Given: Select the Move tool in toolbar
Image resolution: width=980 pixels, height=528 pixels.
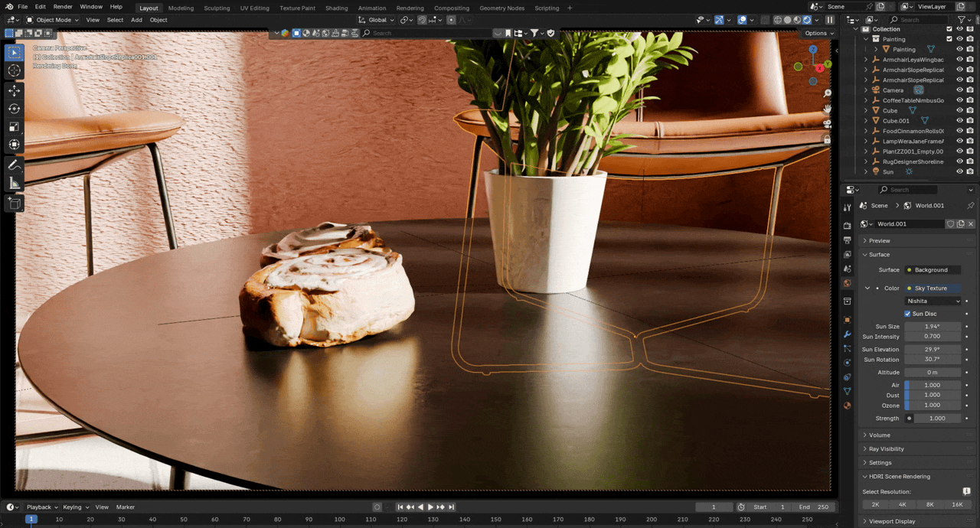Looking at the screenshot, I should tap(14, 90).
